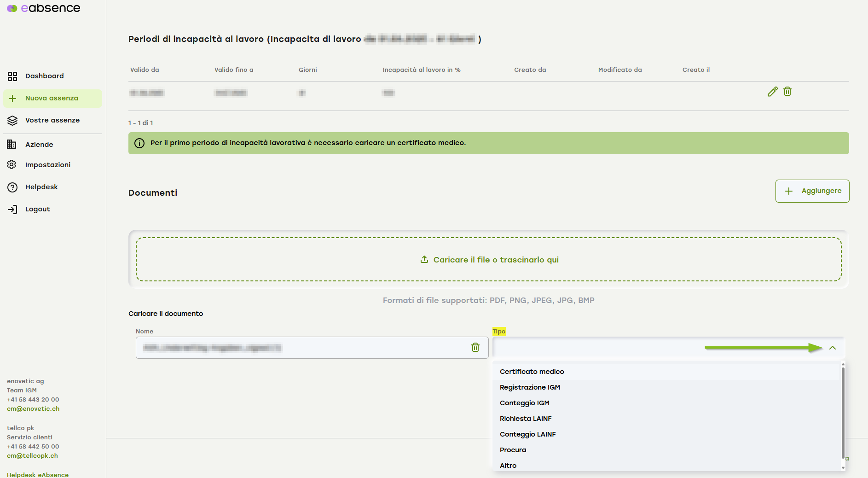Collapse the Tipo dropdown with chevron
The image size is (868, 478).
click(832, 348)
